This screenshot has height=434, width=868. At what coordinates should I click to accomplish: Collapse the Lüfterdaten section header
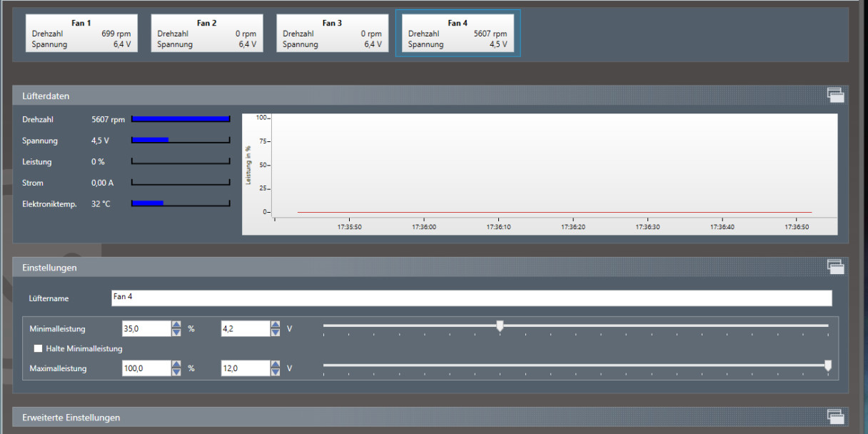(46, 96)
